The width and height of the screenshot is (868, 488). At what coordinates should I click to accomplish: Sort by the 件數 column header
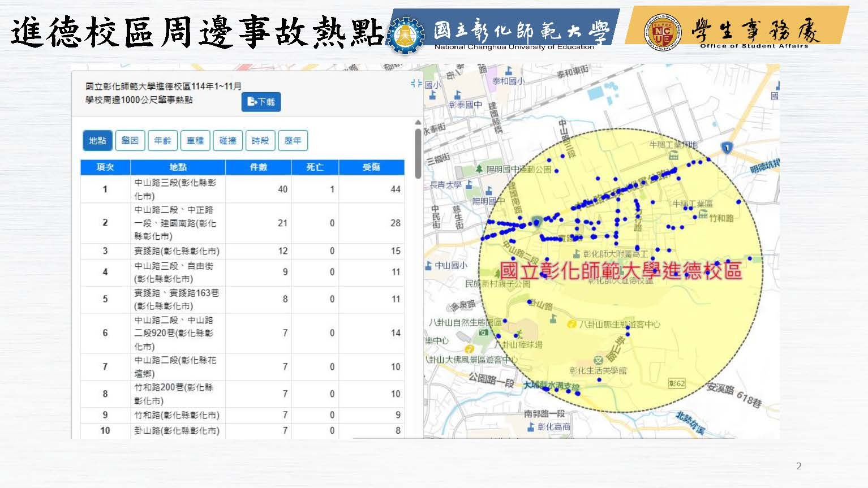258,167
